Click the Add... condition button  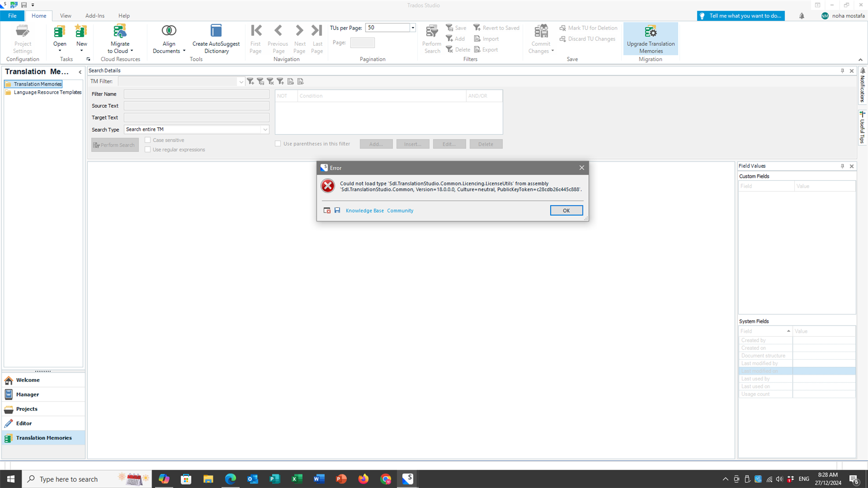tap(376, 144)
